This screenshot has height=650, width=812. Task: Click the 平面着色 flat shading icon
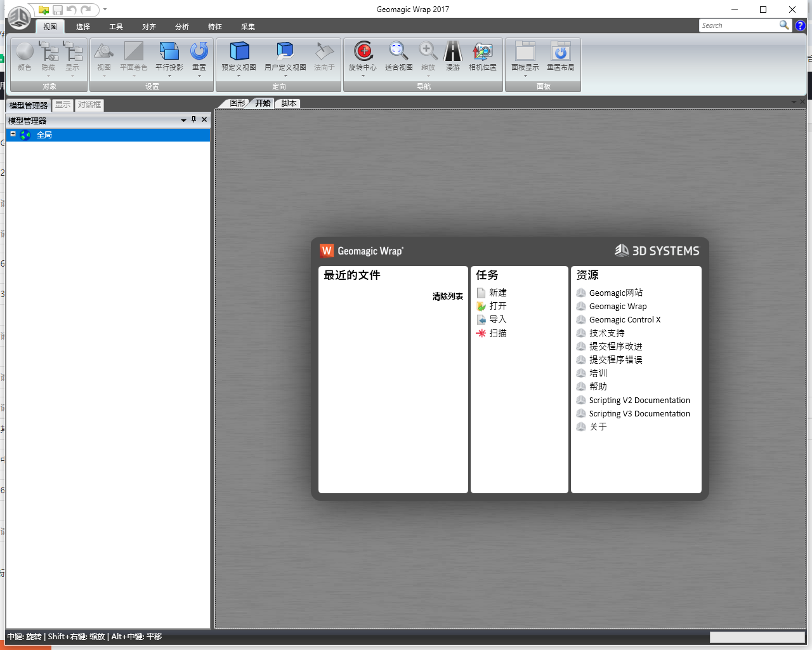tap(134, 51)
